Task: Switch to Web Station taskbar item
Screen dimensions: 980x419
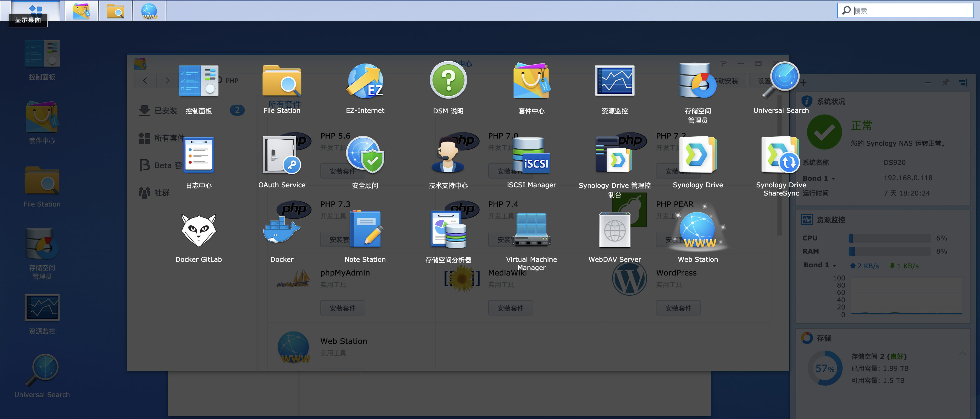Action: pos(149,11)
